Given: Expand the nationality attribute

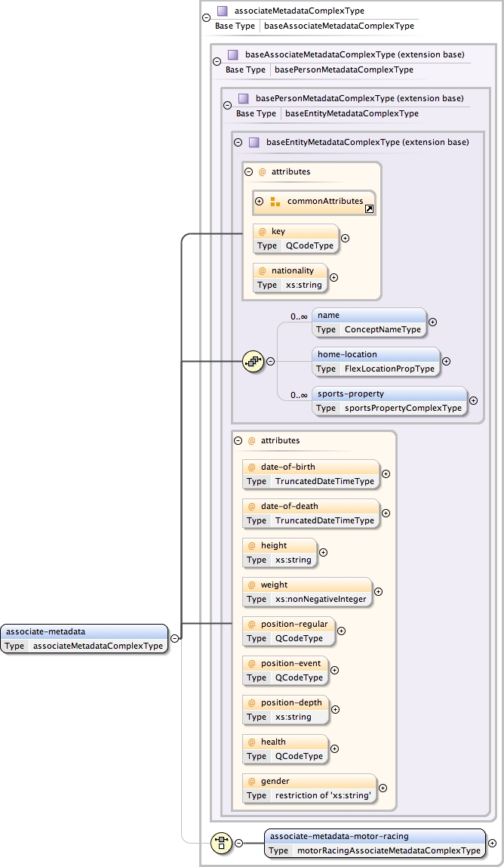Looking at the screenshot, I should coord(334,277).
